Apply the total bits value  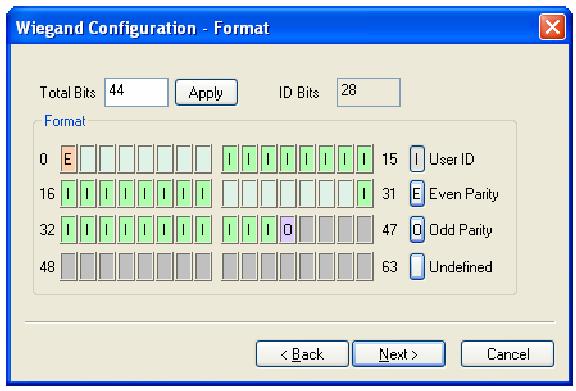pyautogui.click(x=206, y=92)
